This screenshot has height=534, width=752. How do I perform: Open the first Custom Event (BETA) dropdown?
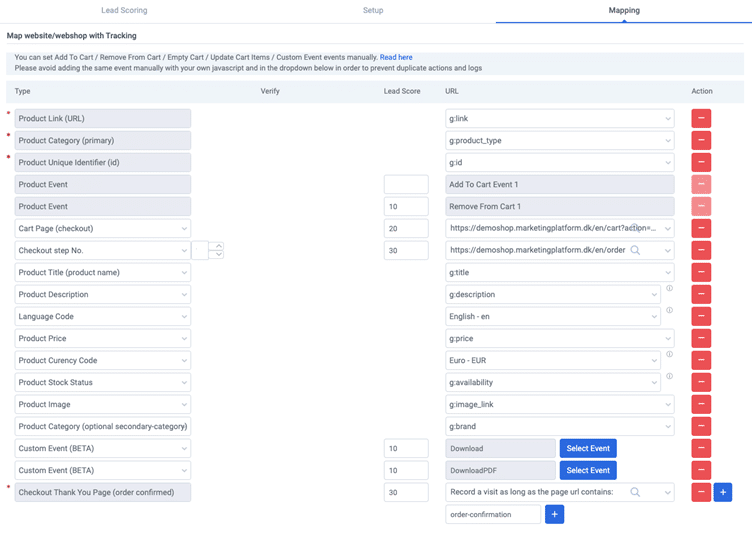[x=103, y=449]
